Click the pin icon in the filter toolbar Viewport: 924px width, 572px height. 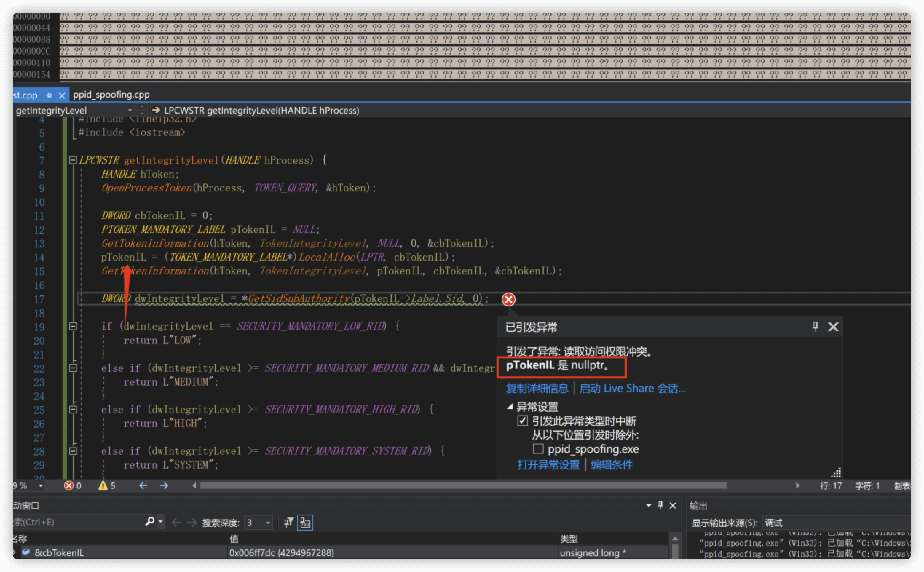click(288, 523)
